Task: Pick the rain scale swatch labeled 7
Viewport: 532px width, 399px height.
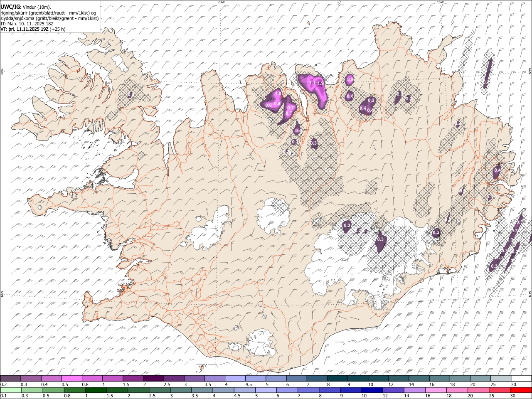Action: (308, 390)
